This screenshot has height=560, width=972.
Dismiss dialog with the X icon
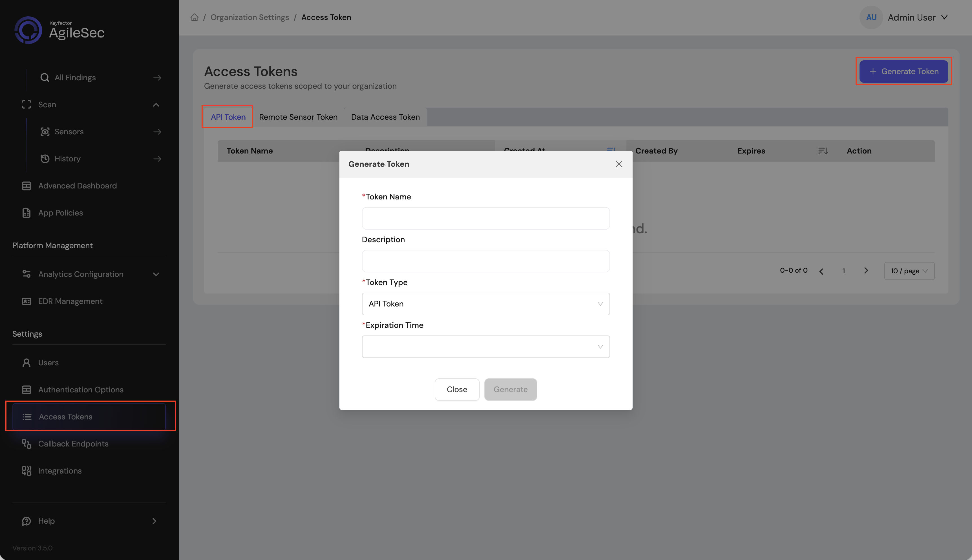click(x=618, y=164)
